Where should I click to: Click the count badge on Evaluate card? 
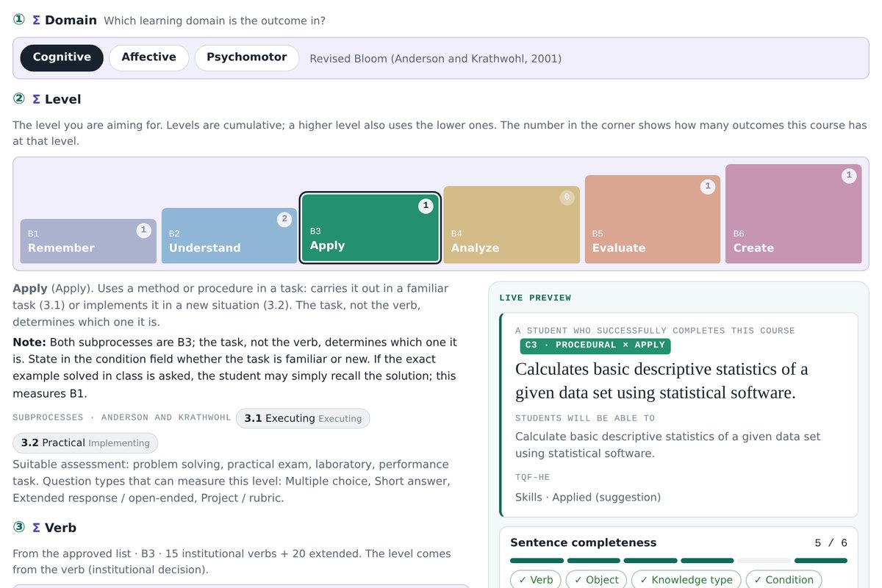point(708,187)
